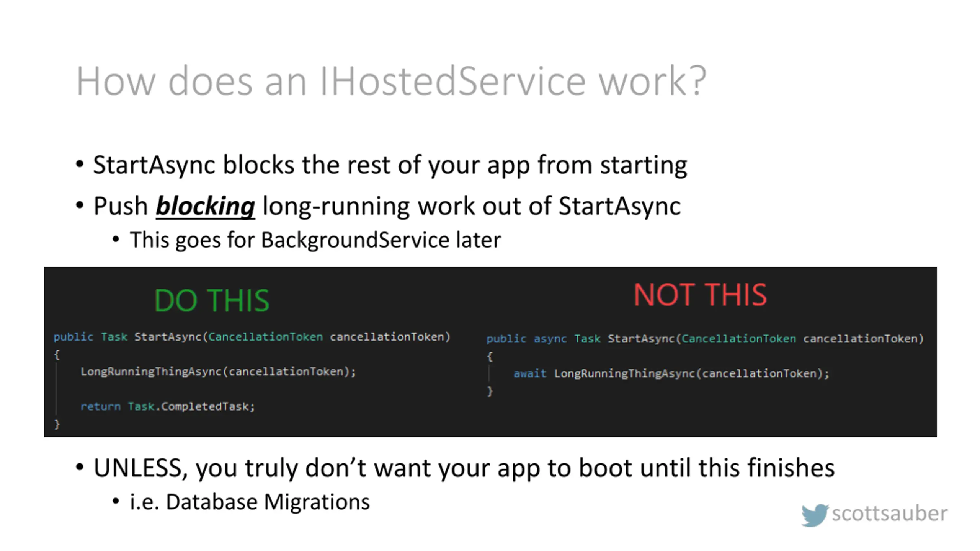Click CancellationToken type in left code signature
Screen dimensions: 980x551
pos(265,337)
